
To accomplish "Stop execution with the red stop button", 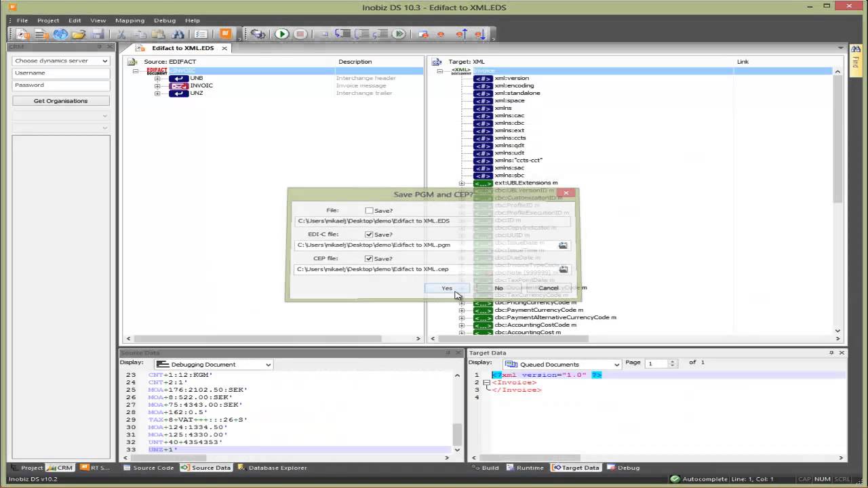I will [300, 34].
